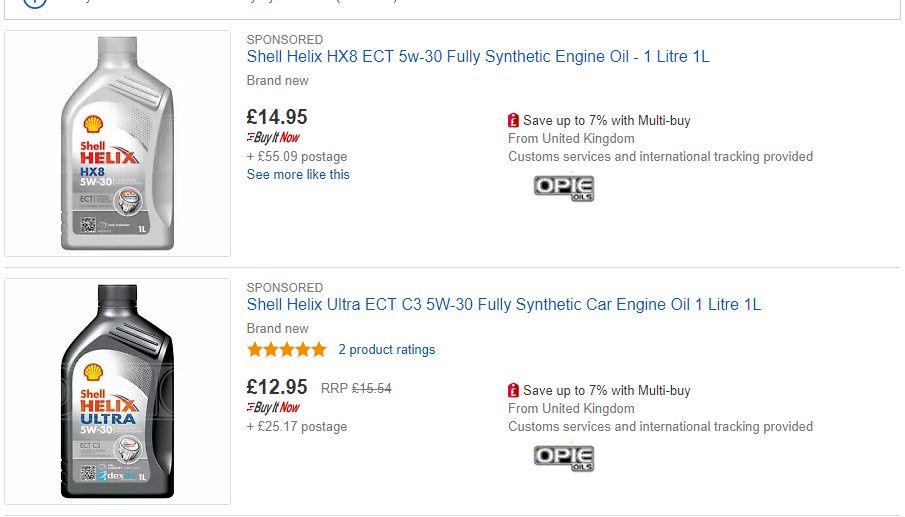Click Buy It Now logo under £12.95
This screenshot has width=905, height=517.
pyautogui.click(x=273, y=407)
